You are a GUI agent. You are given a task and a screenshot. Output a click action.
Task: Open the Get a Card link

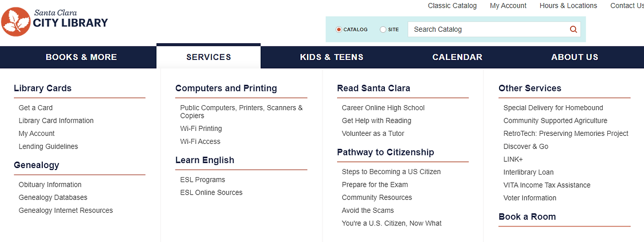pos(36,108)
